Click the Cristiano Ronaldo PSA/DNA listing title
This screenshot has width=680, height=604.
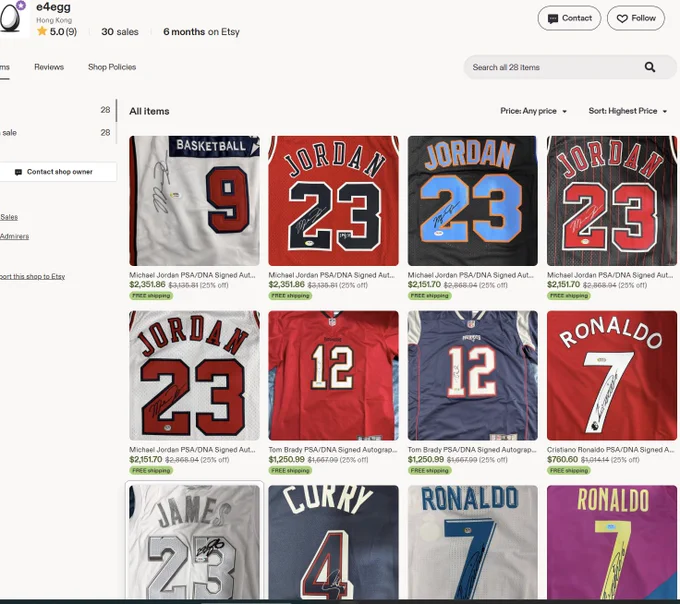610,450
